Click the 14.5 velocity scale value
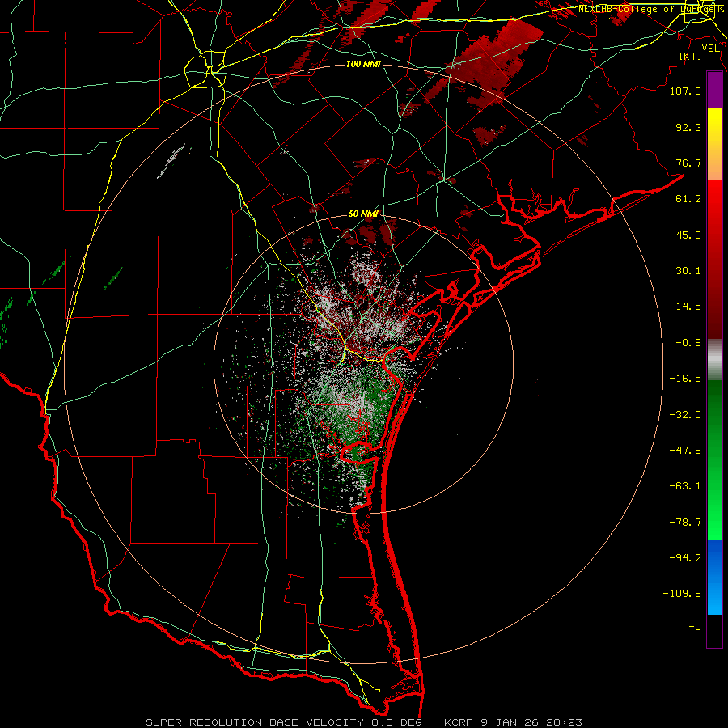Screen dimensions: 728x728 [x=688, y=307]
